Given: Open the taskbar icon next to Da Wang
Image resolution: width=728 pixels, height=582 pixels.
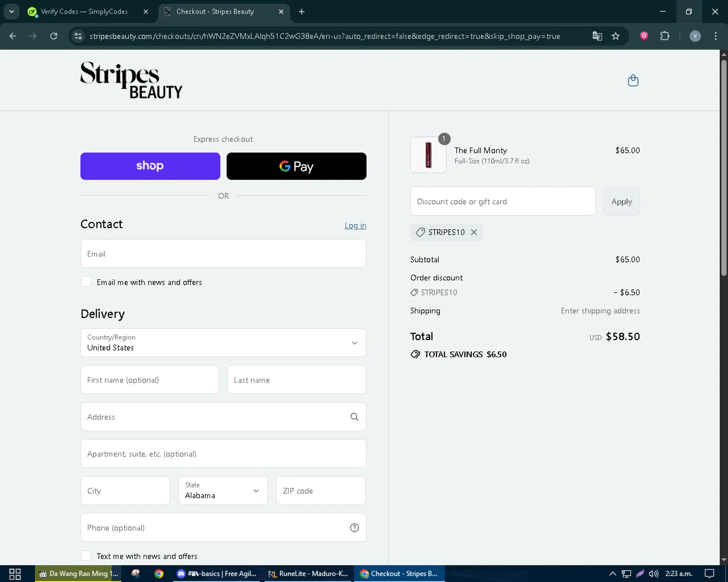Looking at the screenshot, I should tap(136, 574).
